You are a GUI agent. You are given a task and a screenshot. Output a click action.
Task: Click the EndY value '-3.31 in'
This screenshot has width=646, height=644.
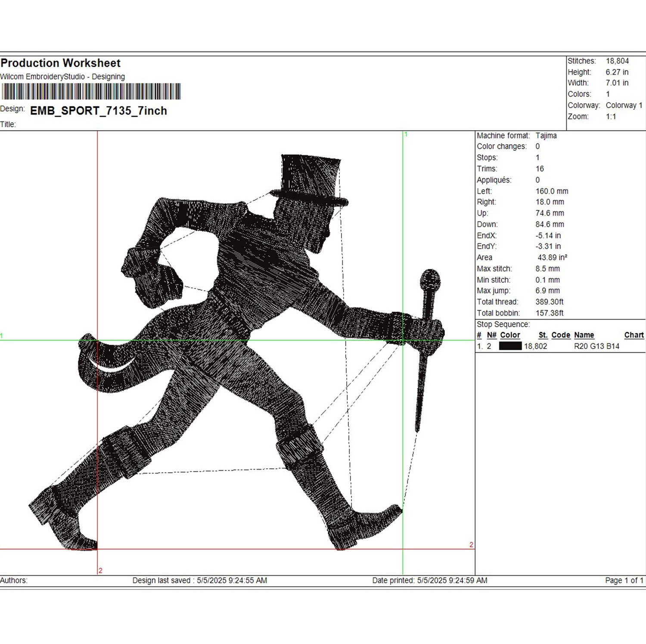point(548,246)
